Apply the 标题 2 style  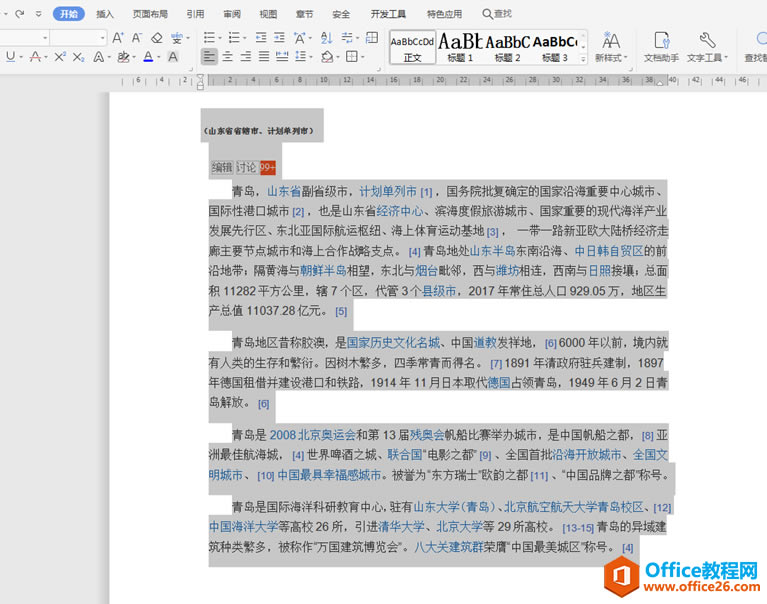tap(507, 47)
